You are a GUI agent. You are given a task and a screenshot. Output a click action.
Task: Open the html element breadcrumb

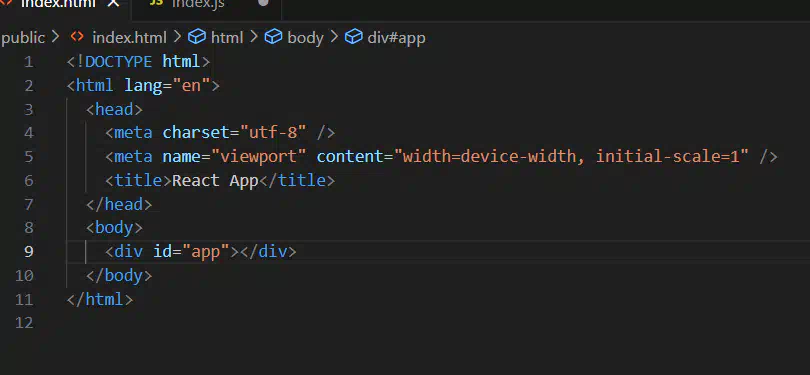[227, 38]
